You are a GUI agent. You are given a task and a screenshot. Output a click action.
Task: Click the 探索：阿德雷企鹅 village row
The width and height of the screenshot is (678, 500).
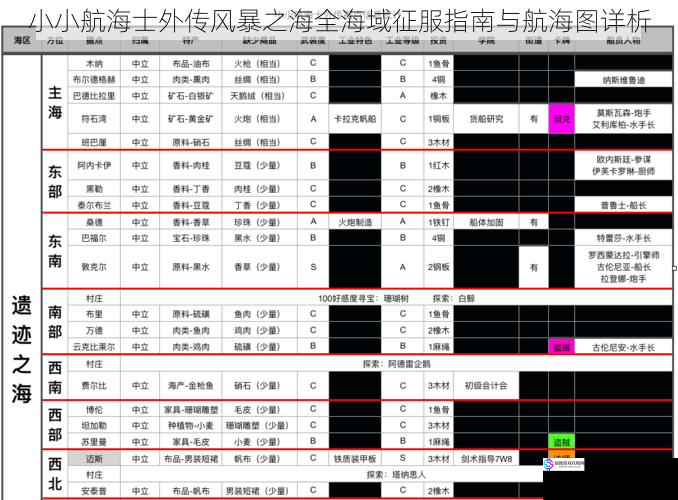397,364
